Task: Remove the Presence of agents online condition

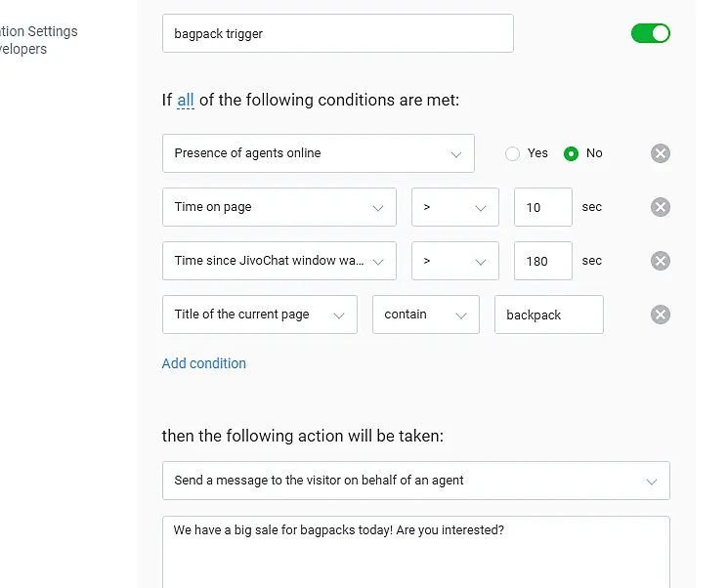Action: tap(661, 153)
